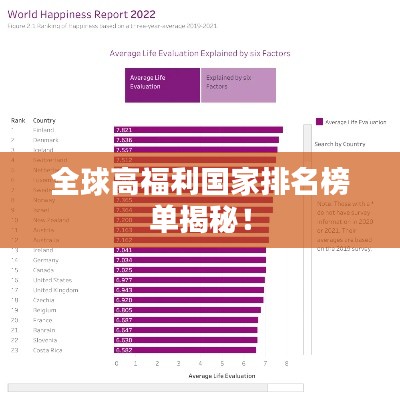The width and height of the screenshot is (400, 400).
Task: Select Slovenia's 6.630 bar
Action: [x=186, y=340]
